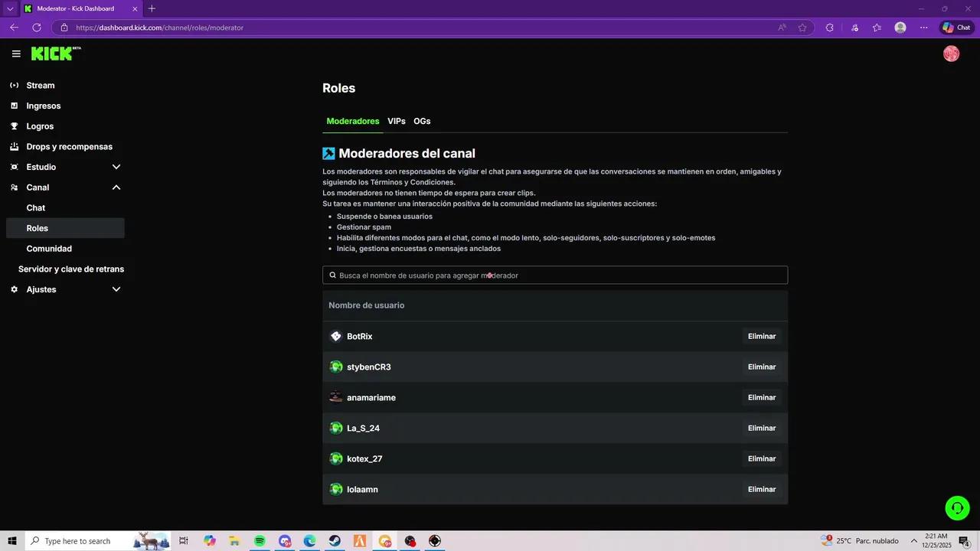Open the profile avatar in top right

point(951,54)
